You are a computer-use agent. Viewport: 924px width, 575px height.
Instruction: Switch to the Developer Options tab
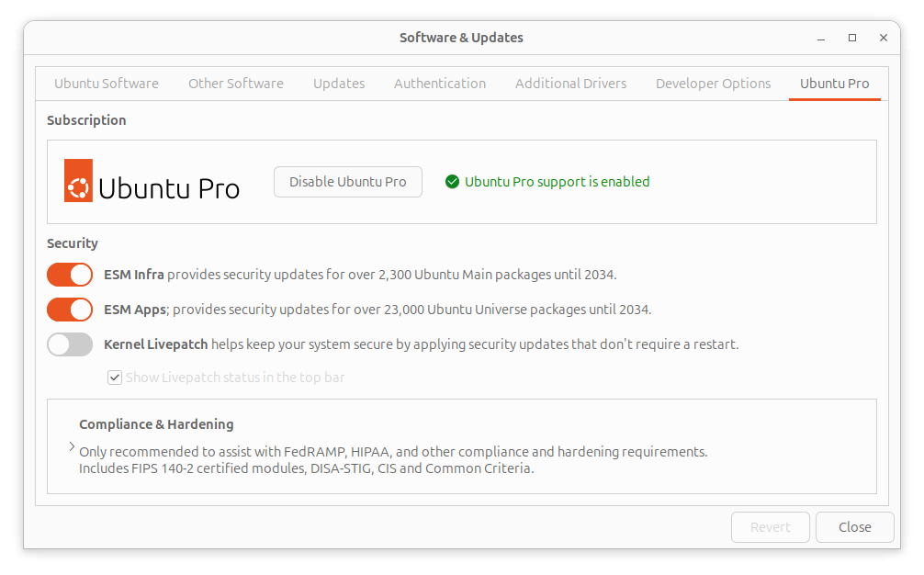pos(713,84)
